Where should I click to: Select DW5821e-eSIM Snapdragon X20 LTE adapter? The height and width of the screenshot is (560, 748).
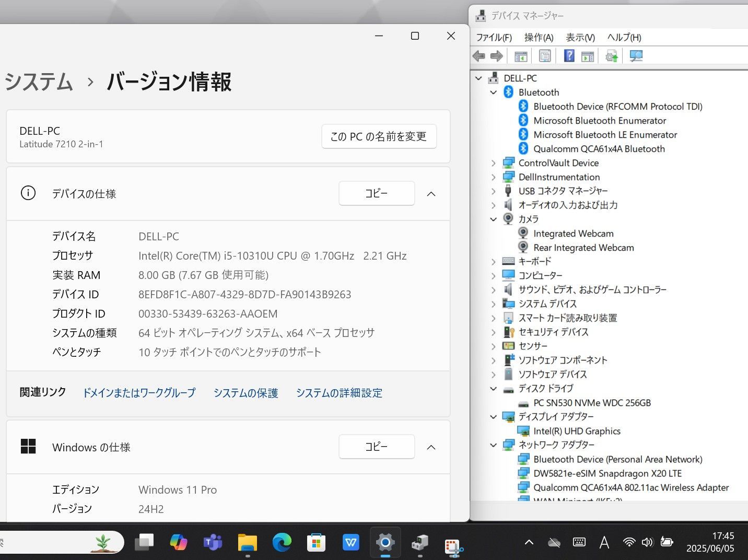607,473
